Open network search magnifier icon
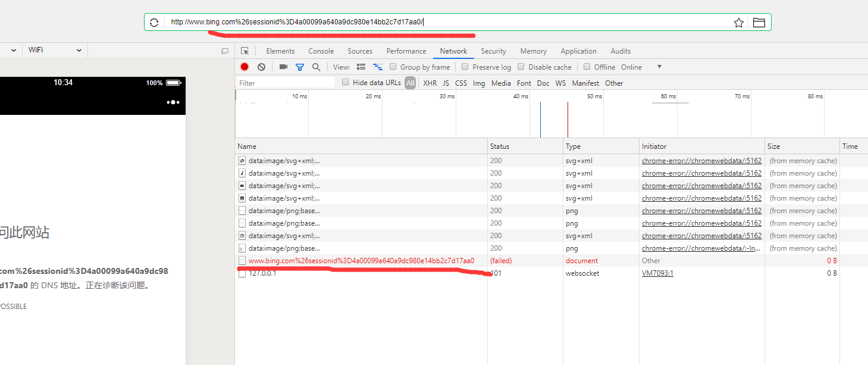Viewport: 868px width, 365px height. tap(317, 67)
